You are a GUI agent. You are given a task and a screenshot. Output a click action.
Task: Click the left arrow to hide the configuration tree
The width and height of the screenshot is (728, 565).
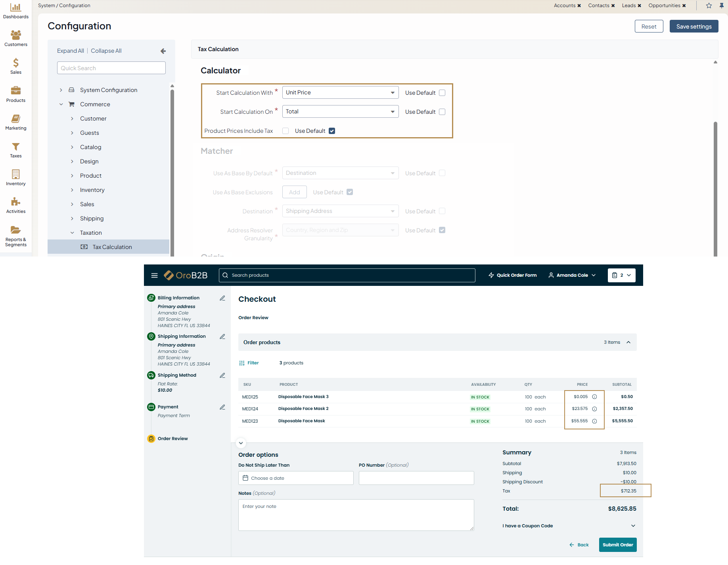(163, 51)
